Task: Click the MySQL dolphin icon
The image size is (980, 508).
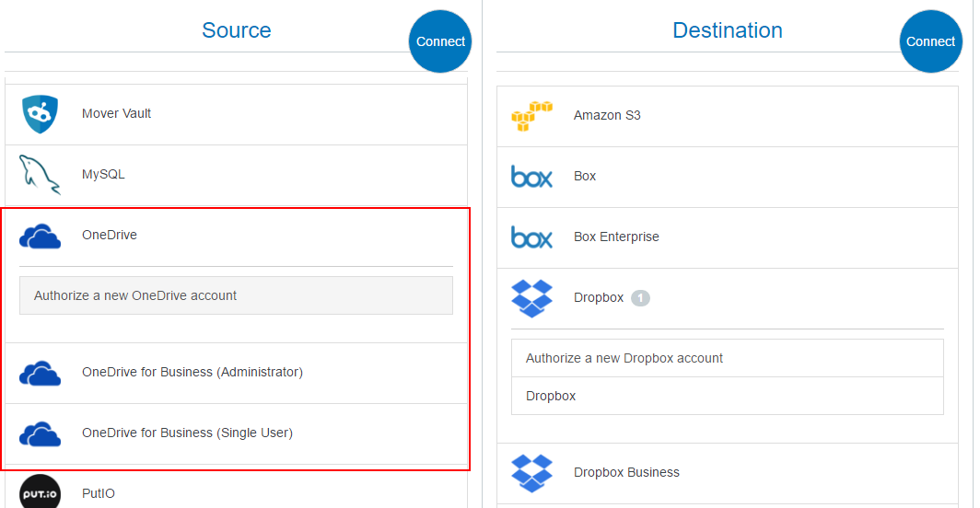Action: tap(40, 175)
